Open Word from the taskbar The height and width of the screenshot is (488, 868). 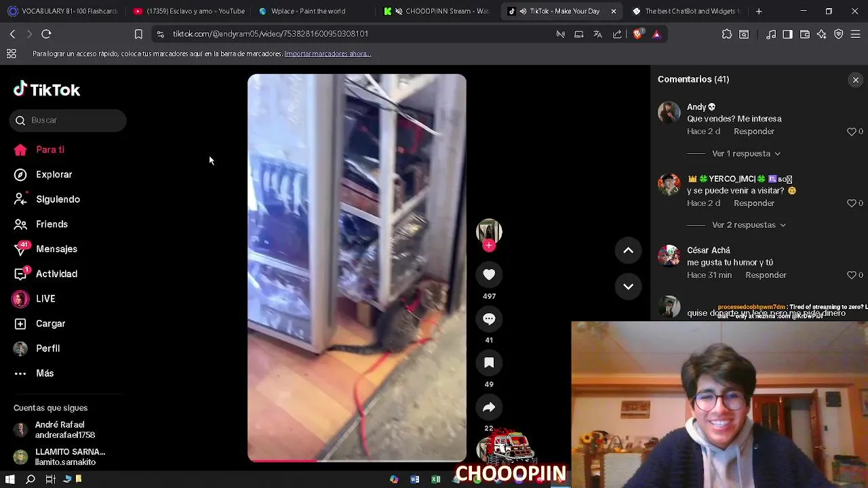(x=415, y=479)
